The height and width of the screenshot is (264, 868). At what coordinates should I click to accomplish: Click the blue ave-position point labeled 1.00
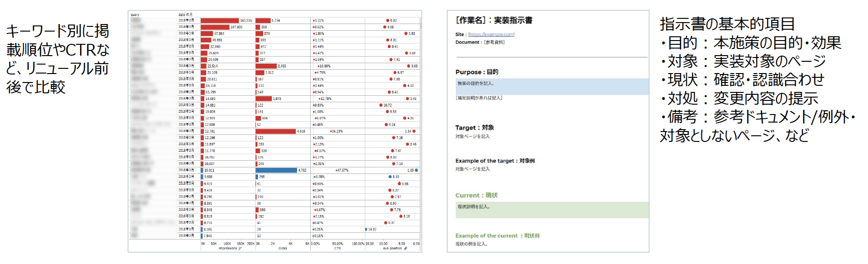(416, 170)
